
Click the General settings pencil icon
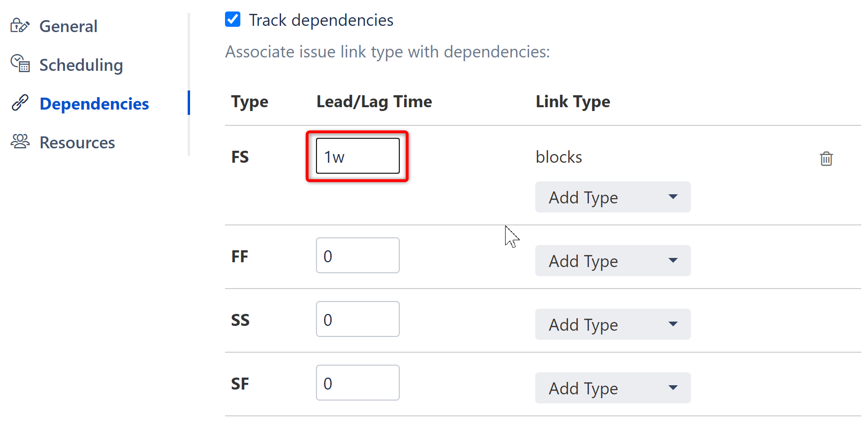[20, 25]
